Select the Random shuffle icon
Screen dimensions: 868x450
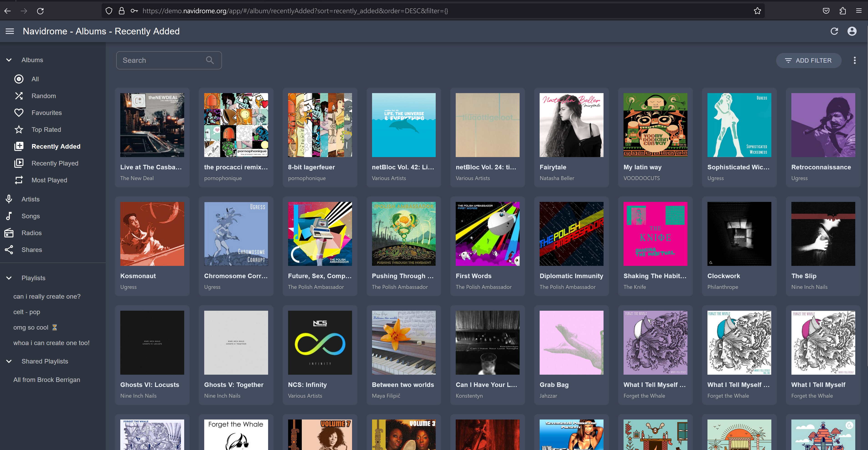click(x=19, y=96)
